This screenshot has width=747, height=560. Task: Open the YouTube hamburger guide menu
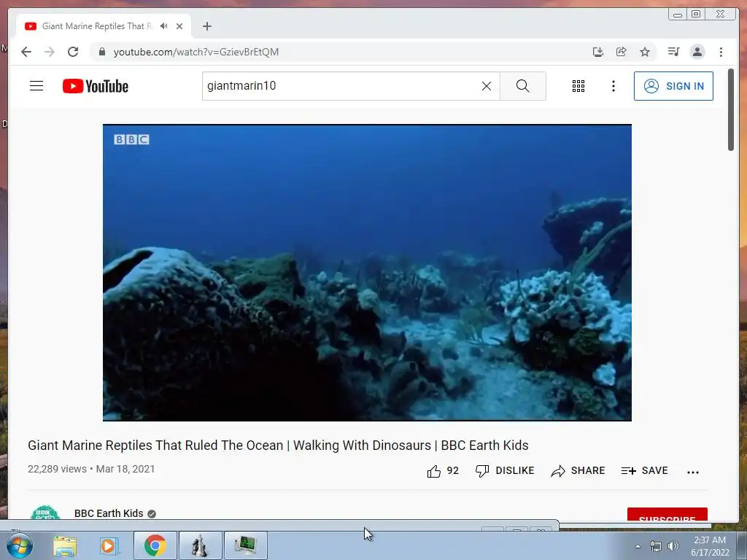click(x=36, y=86)
